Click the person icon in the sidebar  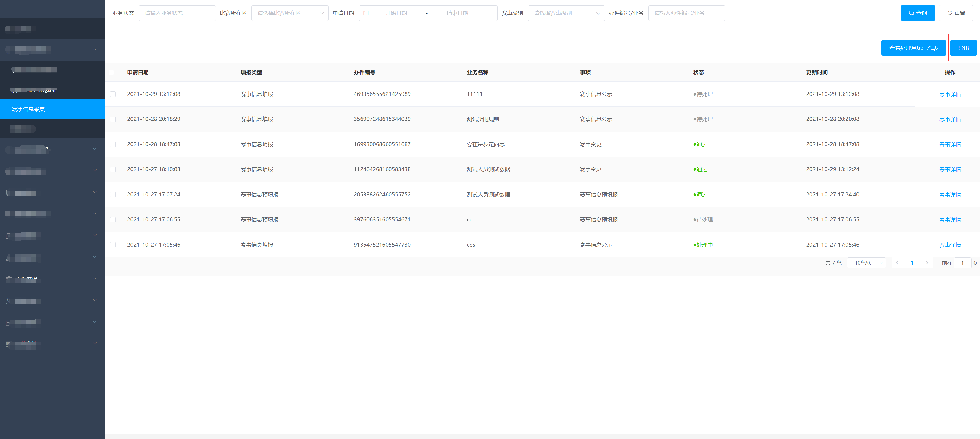tap(8, 301)
